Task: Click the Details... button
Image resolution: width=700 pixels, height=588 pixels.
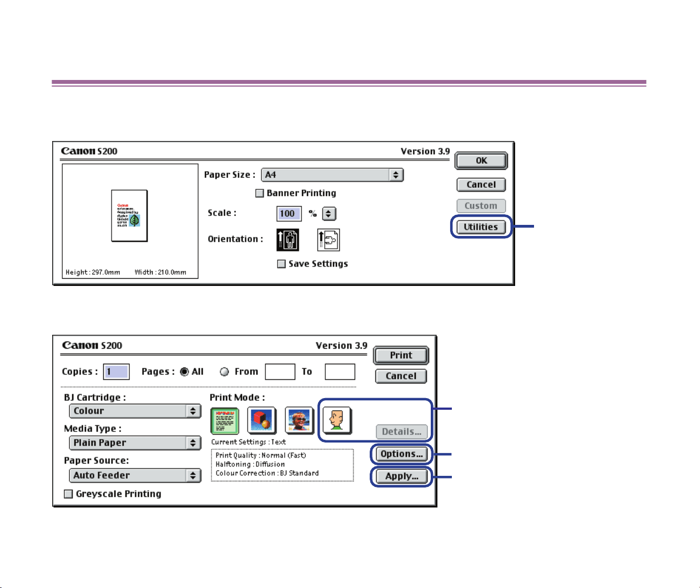Action: point(401,432)
